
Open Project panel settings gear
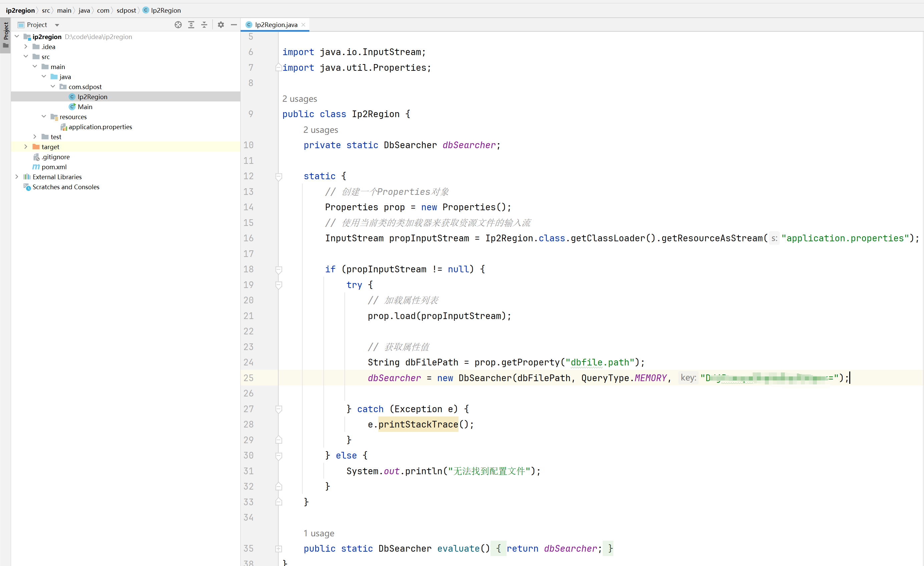point(221,25)
